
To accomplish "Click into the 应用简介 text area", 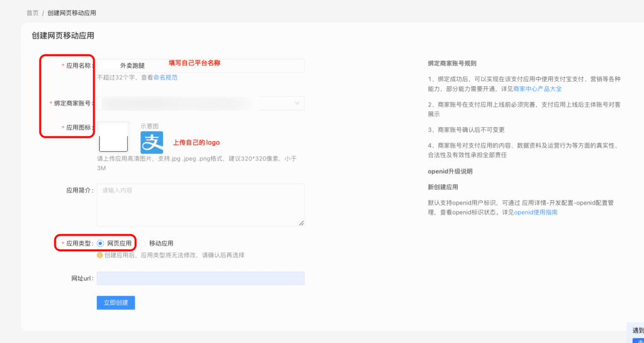I will (200, 205).
